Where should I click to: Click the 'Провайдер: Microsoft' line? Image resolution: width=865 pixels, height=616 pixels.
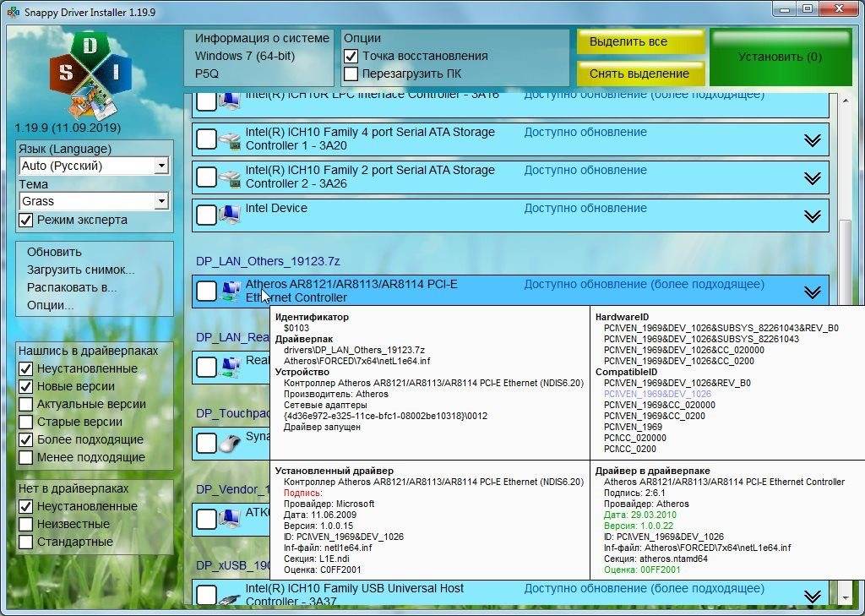coord(329,504)
